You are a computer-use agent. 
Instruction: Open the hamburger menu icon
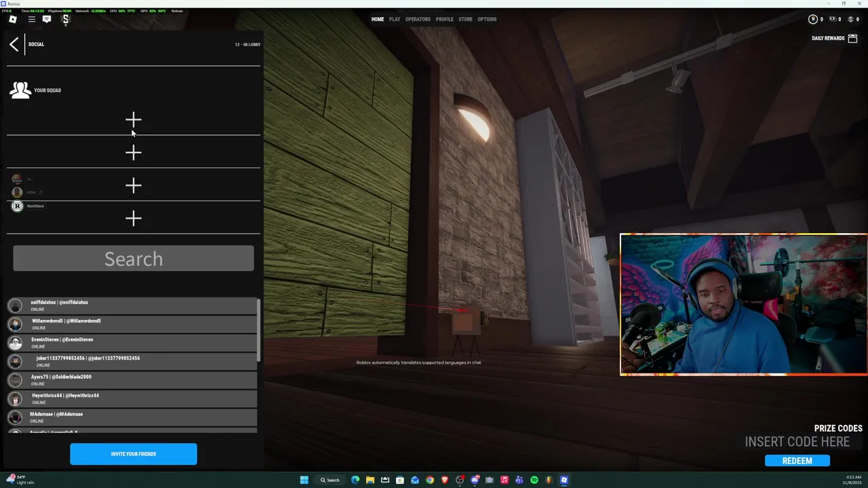point(31,19)
